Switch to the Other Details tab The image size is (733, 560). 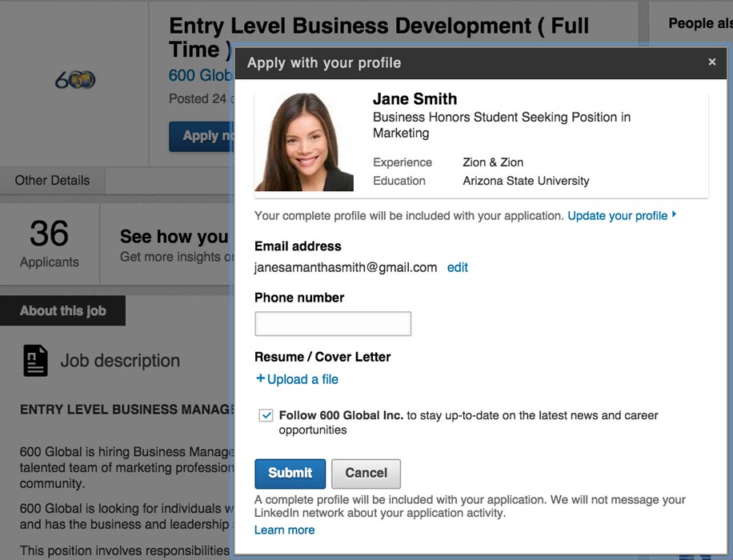tap(52, 180)
